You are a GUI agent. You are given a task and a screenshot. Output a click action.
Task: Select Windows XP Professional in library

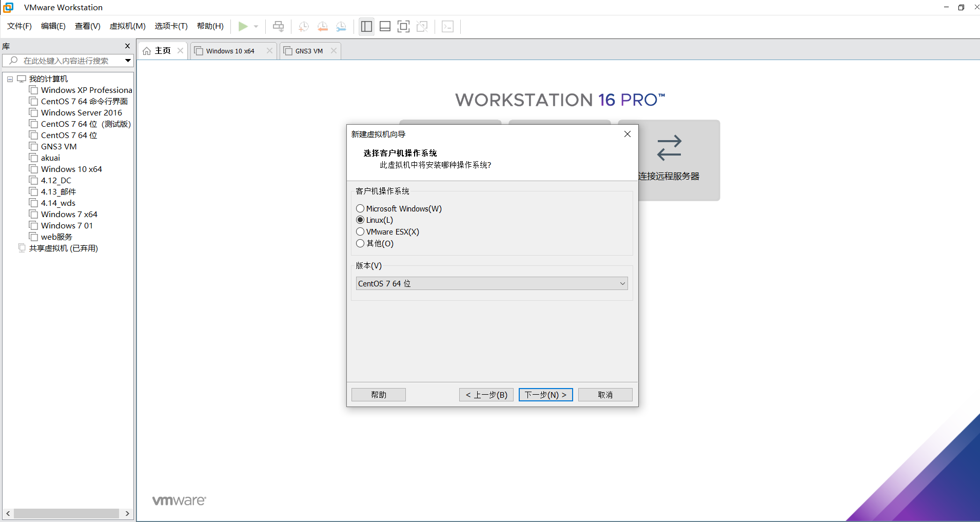[x=81, y=90]
